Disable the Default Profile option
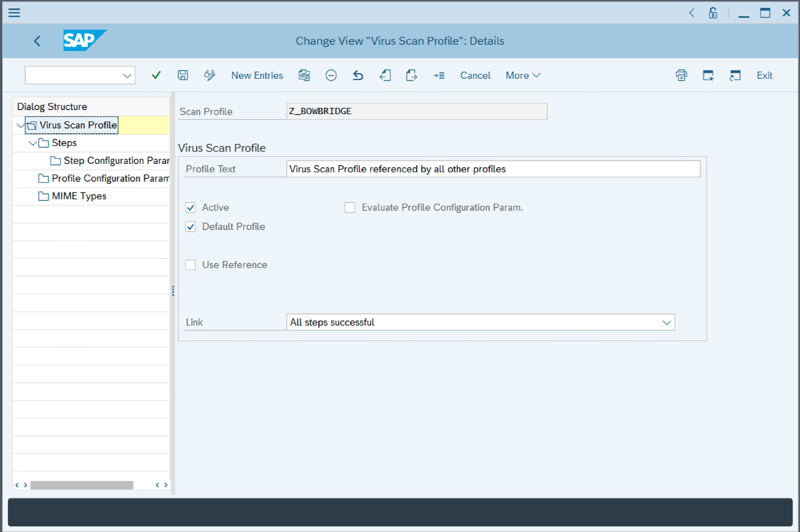The width and height of the screenshot is (800, 532). (190, 227)
